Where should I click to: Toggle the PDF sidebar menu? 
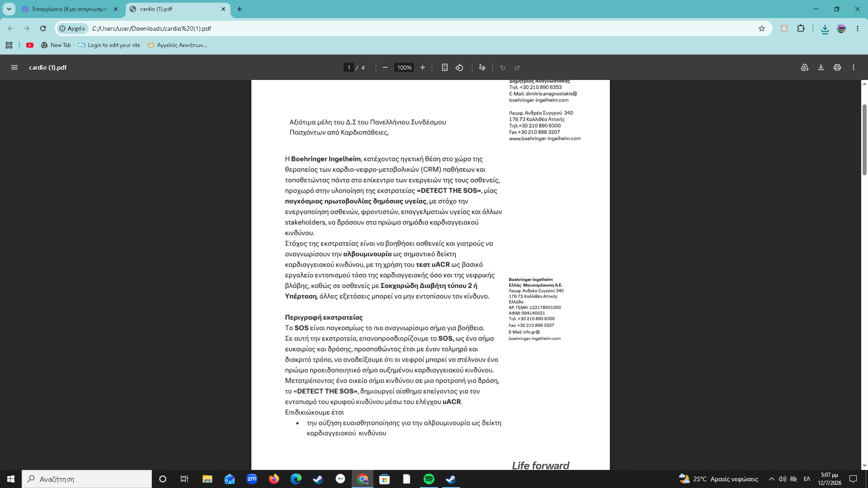14,67
